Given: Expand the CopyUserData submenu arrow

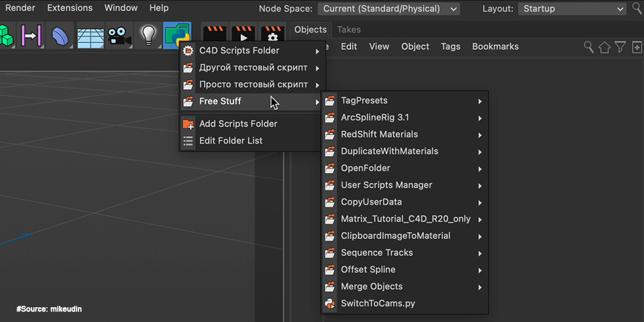Looking at the screenshot, I should click(480, 203).
